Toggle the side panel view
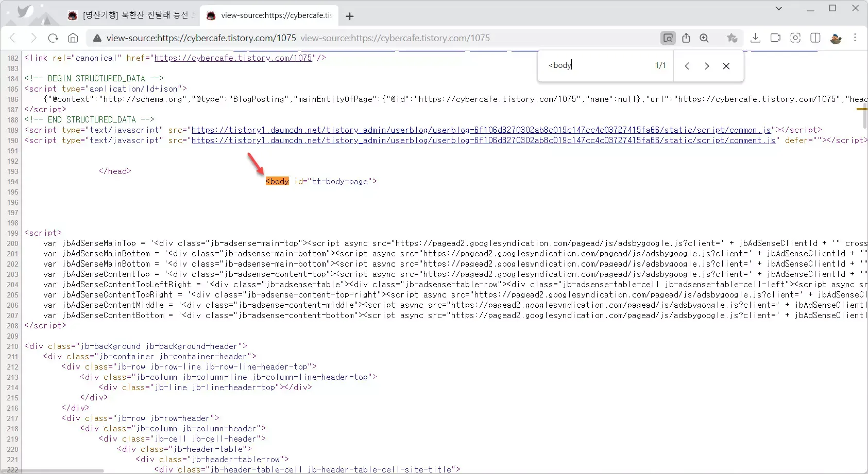Image resolution: width=868 pixels, height=474 pixels. [815, 38]
